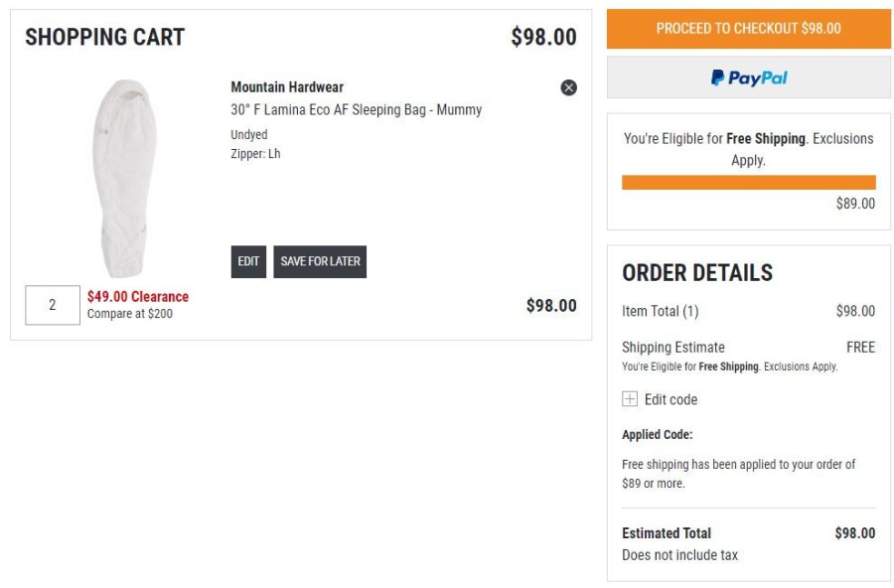Click the Compare at $200 text
The image size is (894, 588).
tap(130, 314)
